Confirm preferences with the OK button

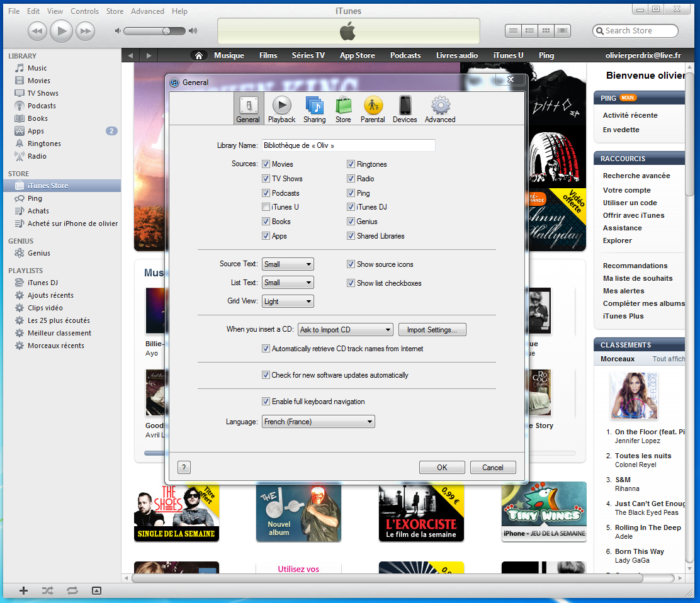[x=442, y=467]
